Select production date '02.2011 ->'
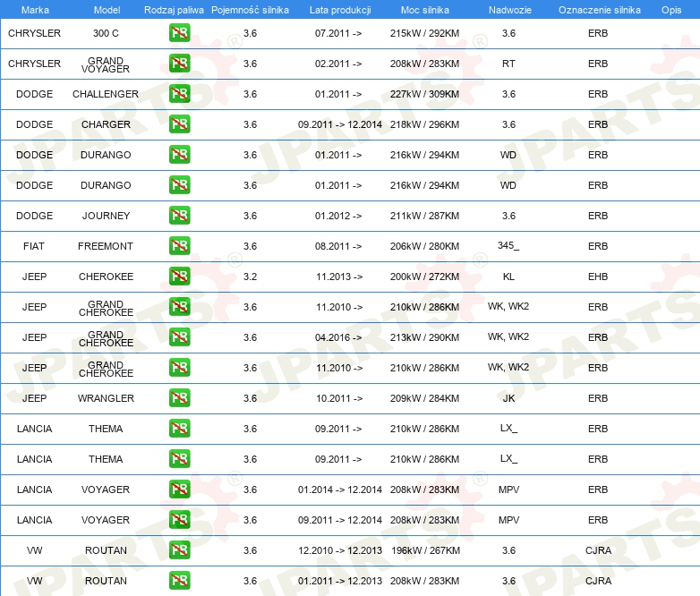This screenshot has width=700, height=596. (x=338, y=64)
